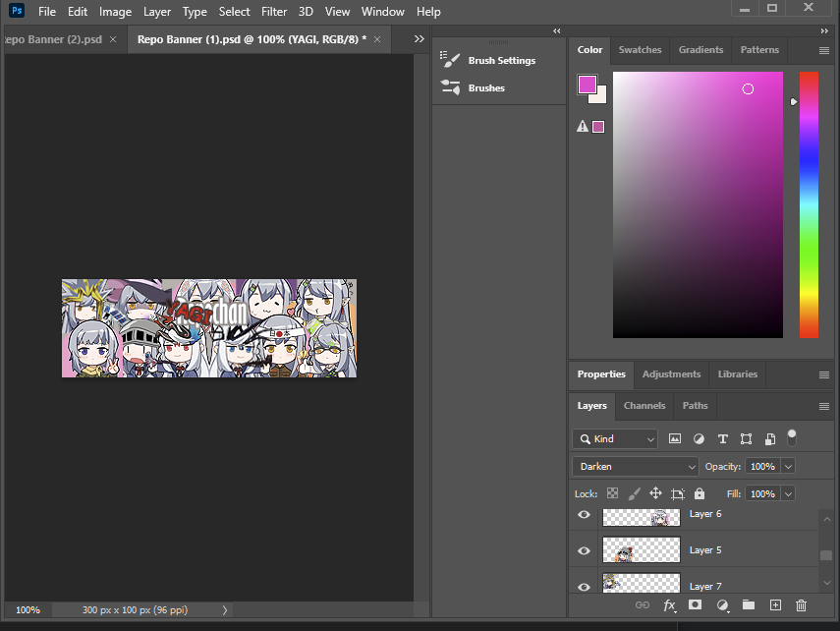The image size is (840, 631).
Task: Open the Gradients tab
Action: point(700,50)
